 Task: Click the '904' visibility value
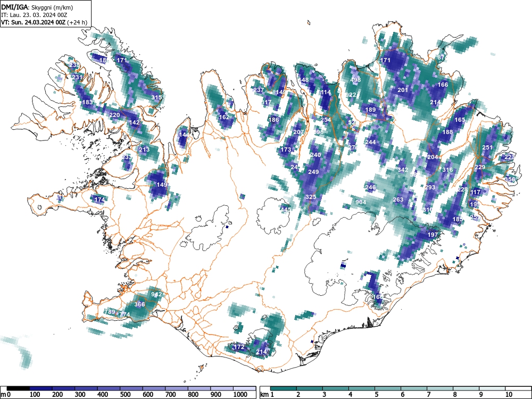click(361, 202)
